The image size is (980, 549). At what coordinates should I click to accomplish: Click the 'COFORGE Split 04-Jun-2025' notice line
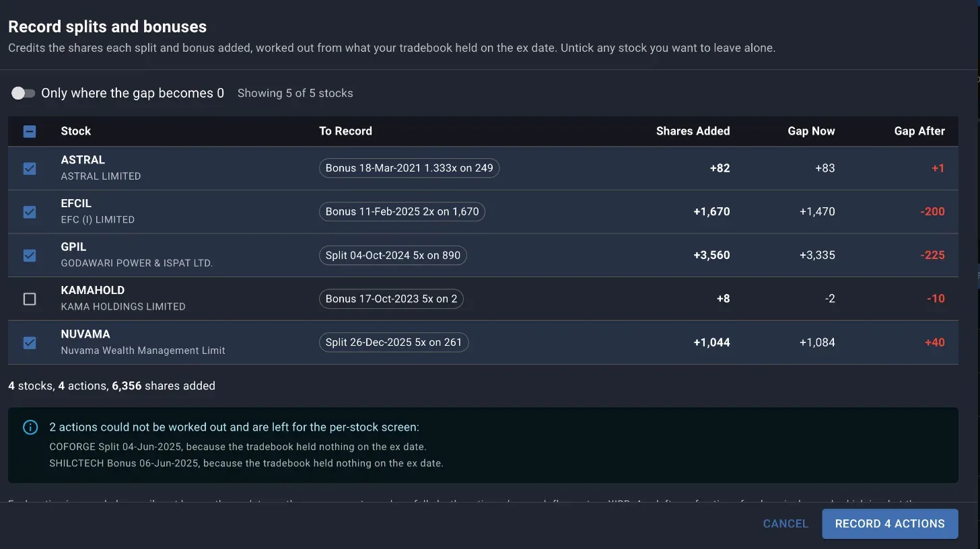click(238, 447)
